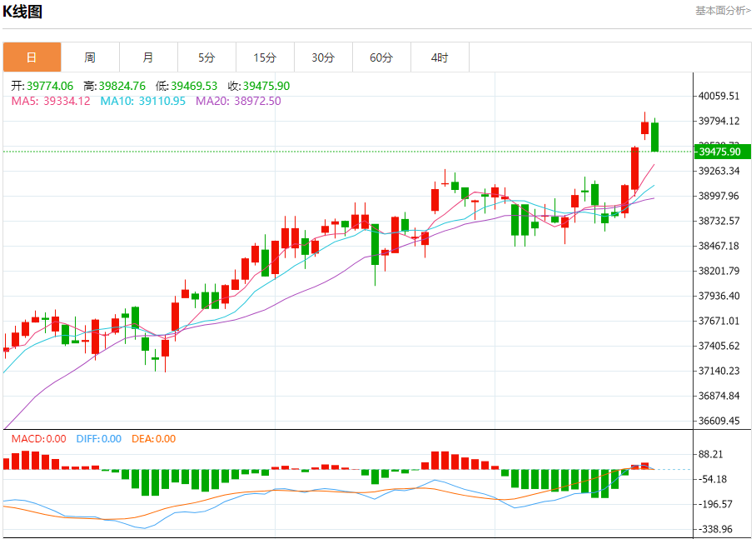Viewport: 756px width, 539px height.
Task: Switch to the 周 weekly tab
Action: [90, 57]
